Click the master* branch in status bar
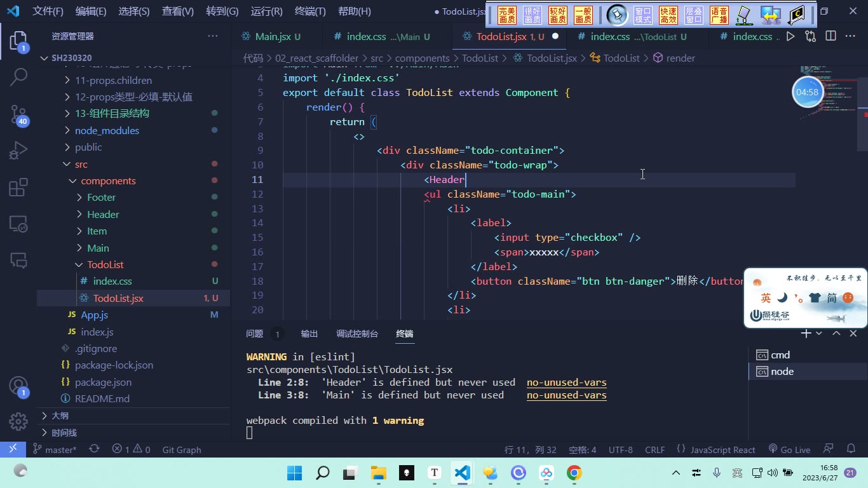 pyautogui.click(x=55, y=449)
